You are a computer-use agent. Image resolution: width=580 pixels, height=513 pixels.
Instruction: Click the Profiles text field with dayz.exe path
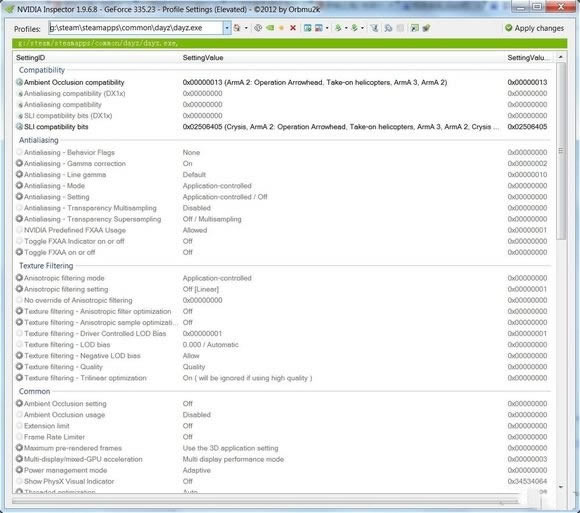136,28
